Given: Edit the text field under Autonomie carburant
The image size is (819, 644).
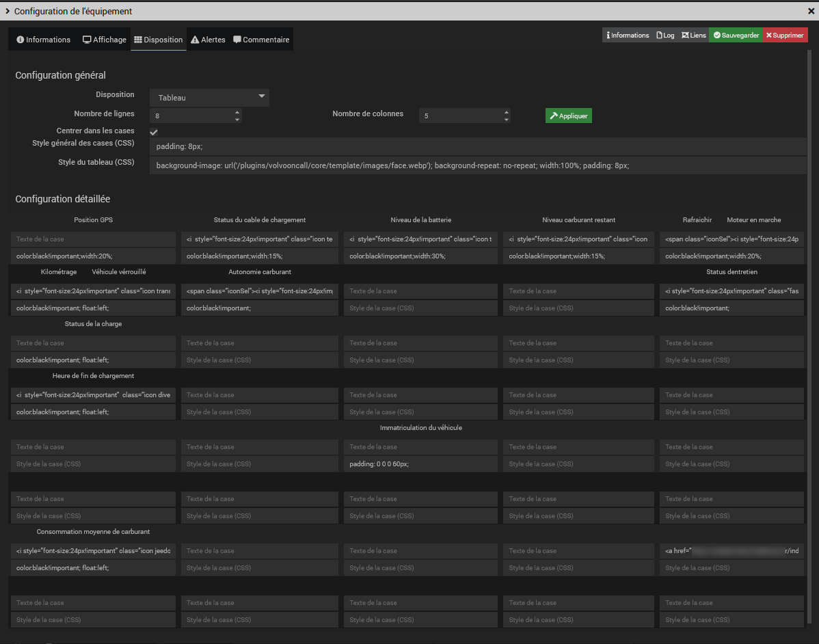Looking at the screenshot, I should click(260, 291).
